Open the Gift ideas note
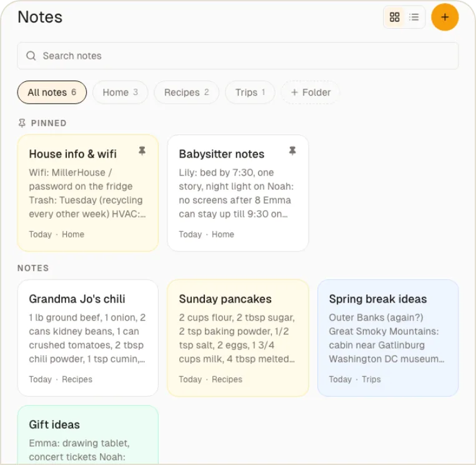 coord(87,435)
